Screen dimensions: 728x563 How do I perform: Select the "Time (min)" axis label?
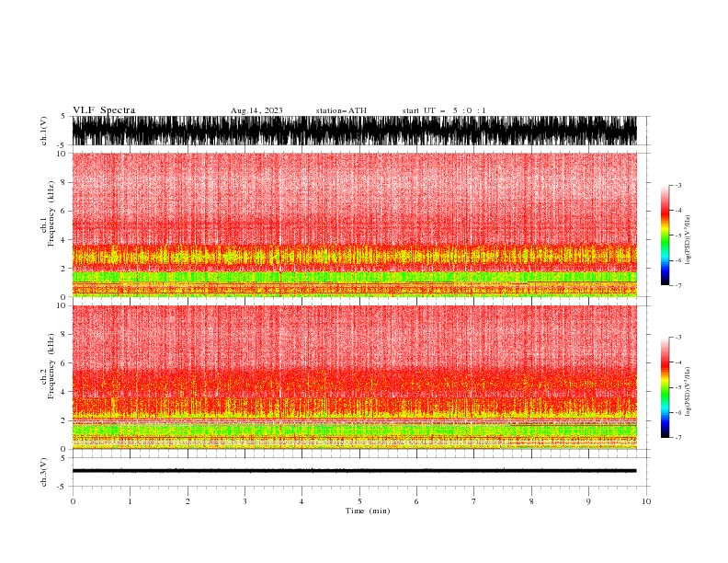coord(368,511)
